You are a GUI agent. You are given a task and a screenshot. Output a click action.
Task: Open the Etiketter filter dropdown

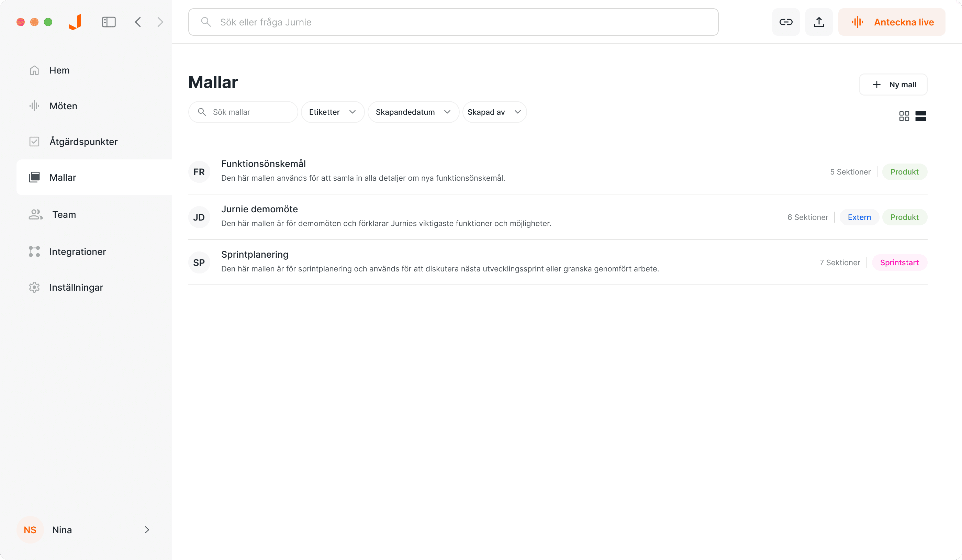[332, 112]
